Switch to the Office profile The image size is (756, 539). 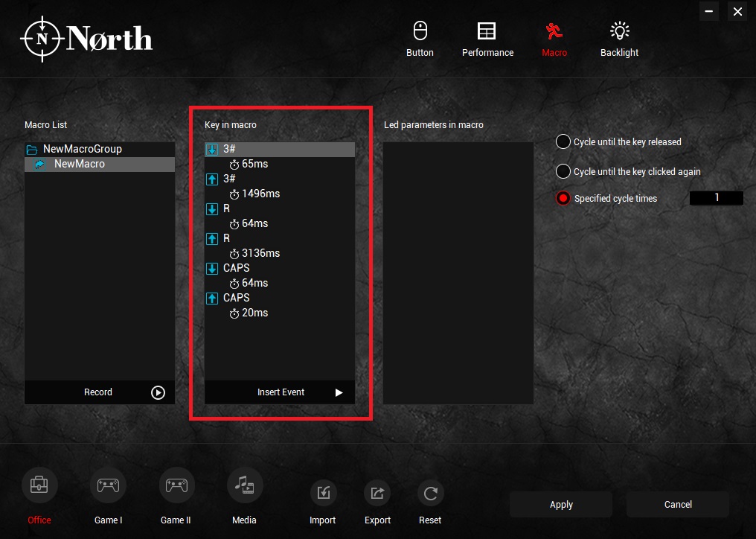pyautogui.click(x=39, y=497)
